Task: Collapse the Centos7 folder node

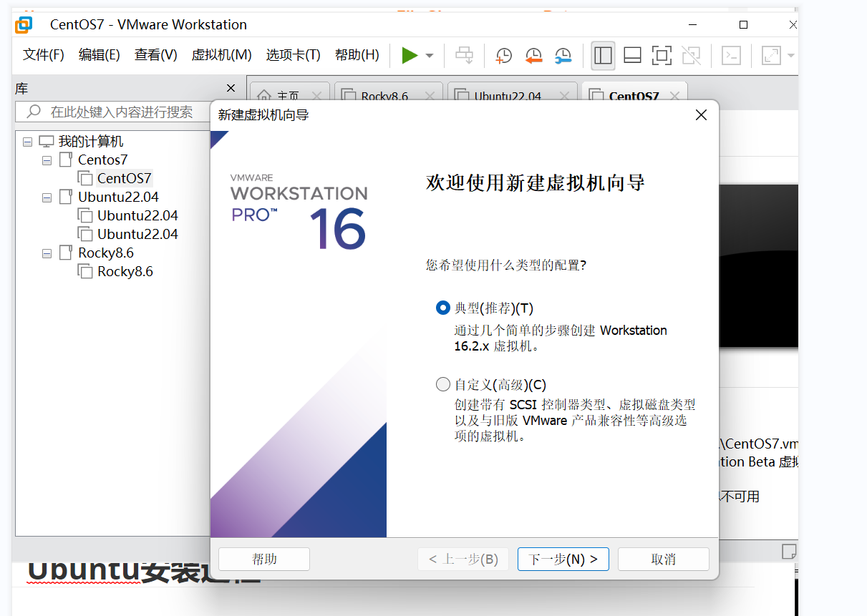Action: (47, 160)
